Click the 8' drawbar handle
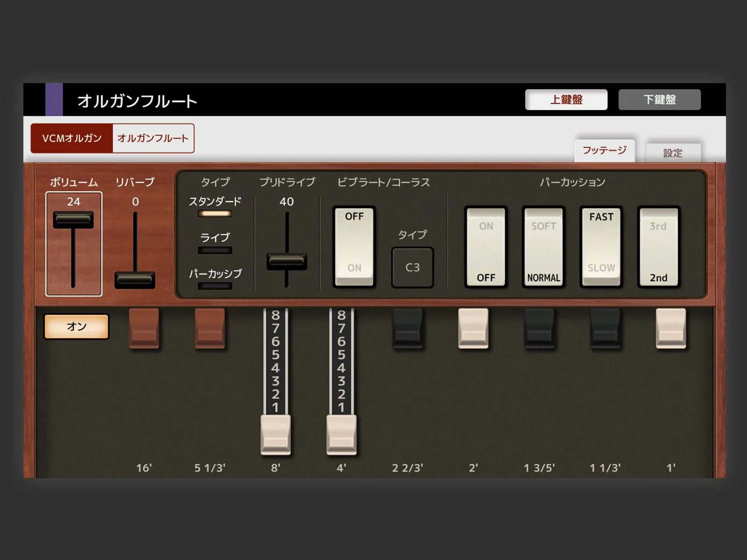 [x=275, y=434]
